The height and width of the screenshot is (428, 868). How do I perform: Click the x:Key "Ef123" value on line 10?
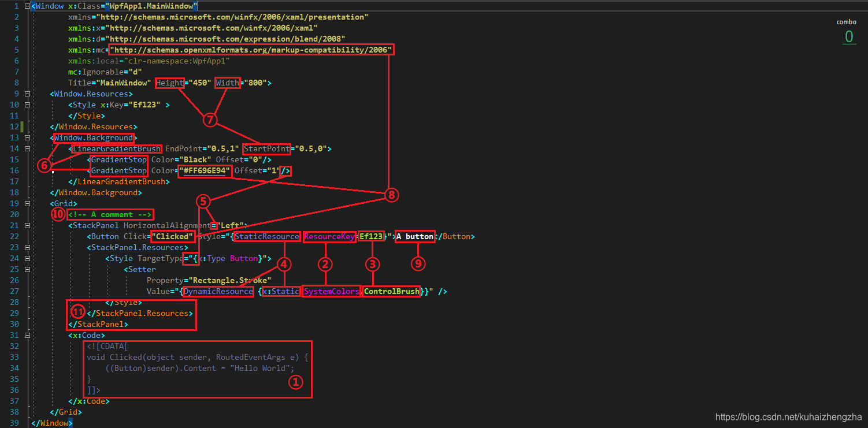[144, 105]
